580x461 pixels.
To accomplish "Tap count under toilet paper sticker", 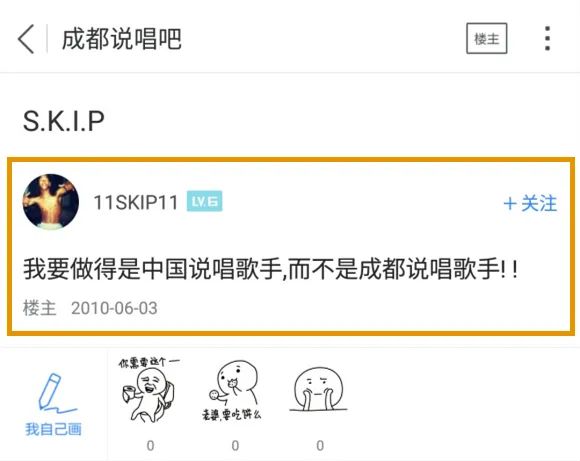I will [x=150, y=445].
